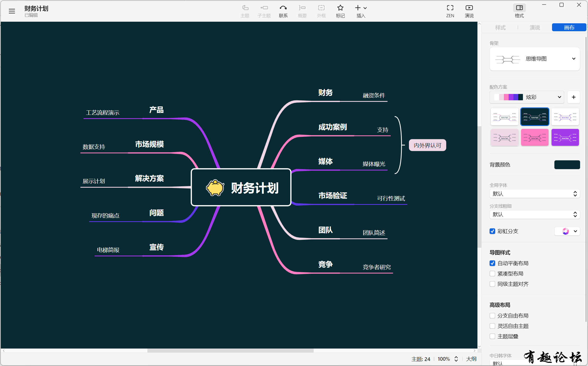
Task: Open the 插入 insert plus menu
Action: pyautogui.click(x=361, y=11)
